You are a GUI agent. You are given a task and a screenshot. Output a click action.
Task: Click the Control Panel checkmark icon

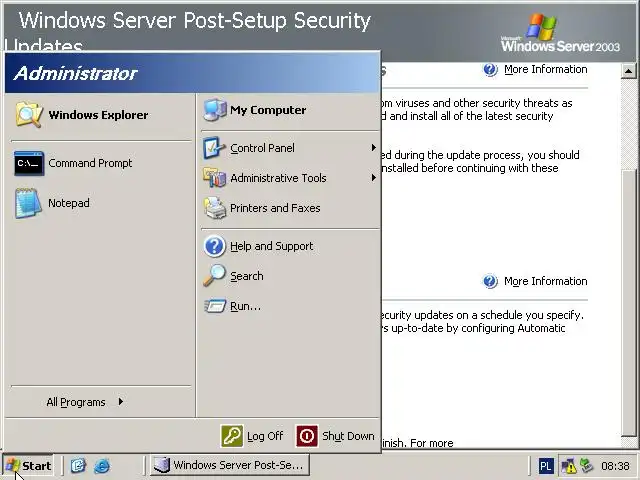tap(214, 148)
